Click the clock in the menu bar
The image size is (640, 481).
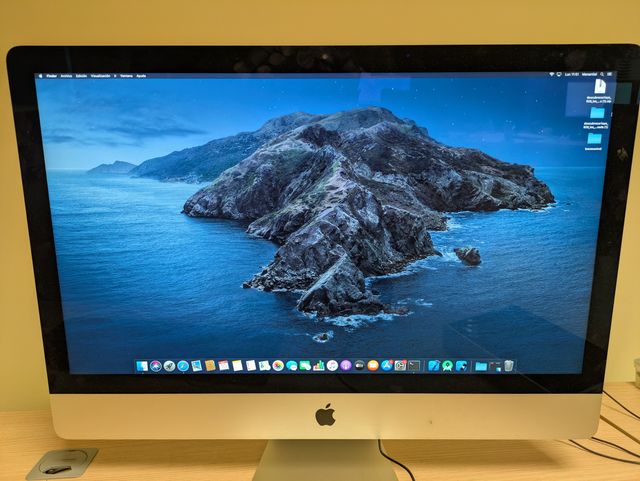click(x=572, y=75)
